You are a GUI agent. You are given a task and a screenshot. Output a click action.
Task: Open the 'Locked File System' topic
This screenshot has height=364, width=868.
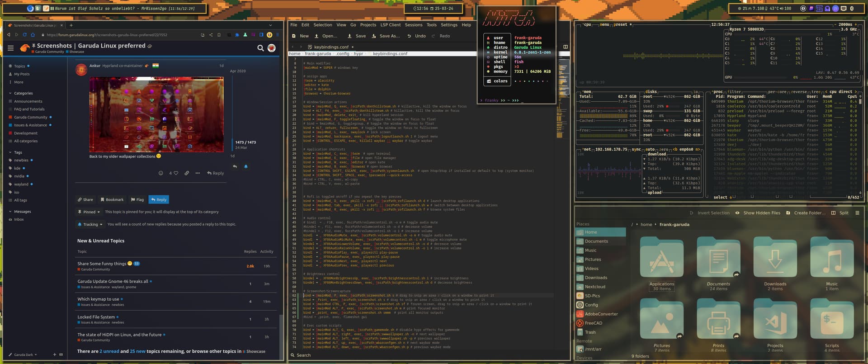[96, 317]
